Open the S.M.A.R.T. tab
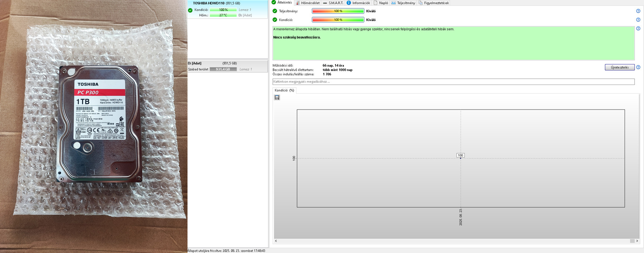 coord(333,3)
